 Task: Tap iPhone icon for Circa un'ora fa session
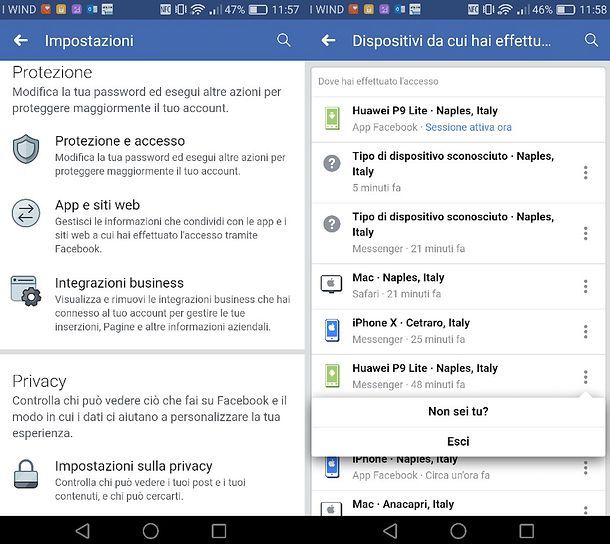pos(332,467)
